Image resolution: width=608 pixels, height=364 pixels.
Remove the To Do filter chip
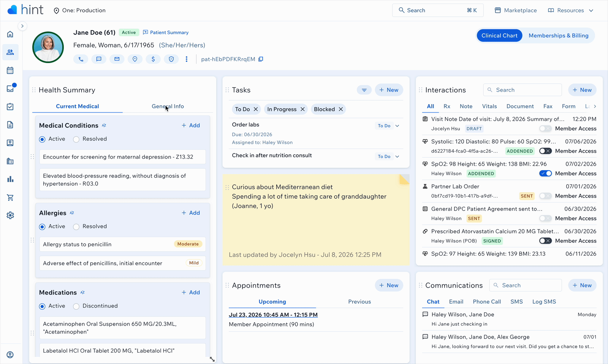(x=256, y=109)
